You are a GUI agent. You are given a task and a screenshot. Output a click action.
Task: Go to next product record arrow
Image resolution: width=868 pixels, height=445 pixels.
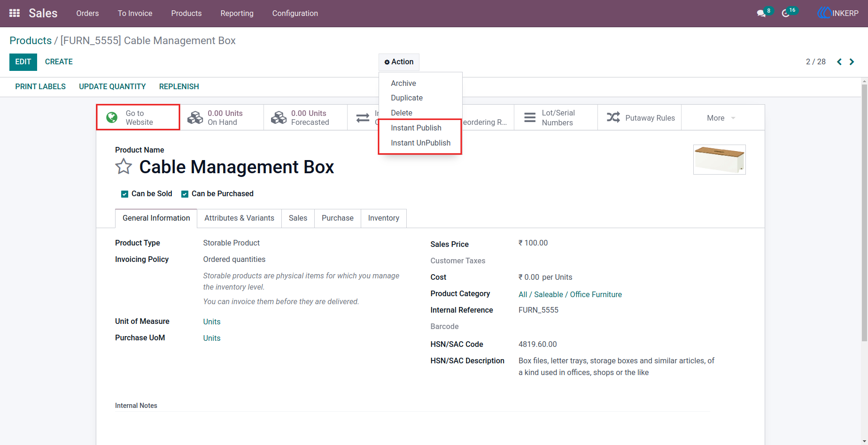click(852, 62)
